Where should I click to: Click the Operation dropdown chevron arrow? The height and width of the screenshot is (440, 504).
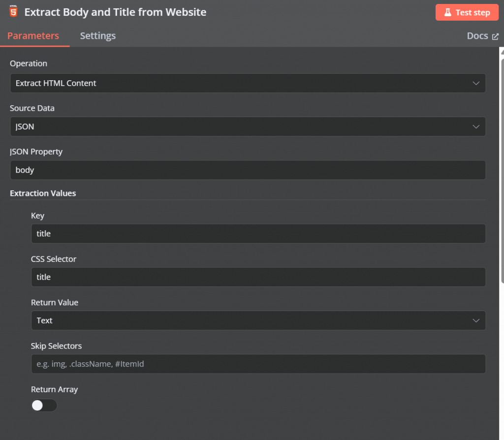coord(476,83)
